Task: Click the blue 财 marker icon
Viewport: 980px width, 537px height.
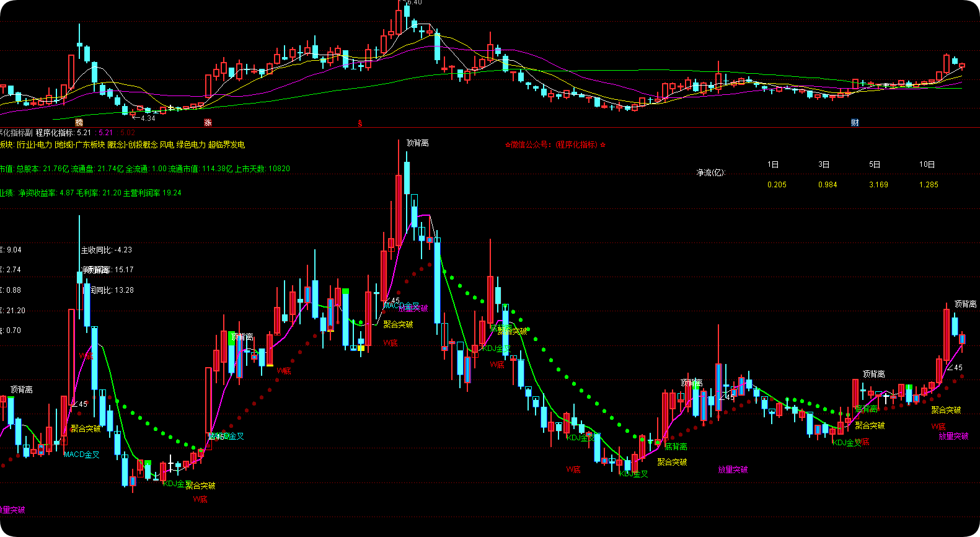Action: click(855, 123)
